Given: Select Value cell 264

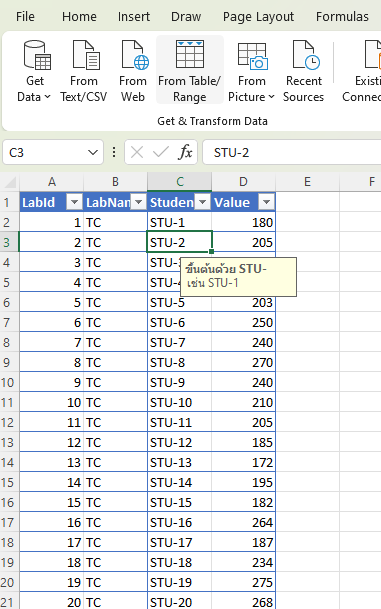Looking at the screenshot, I should tap(244, 522).
